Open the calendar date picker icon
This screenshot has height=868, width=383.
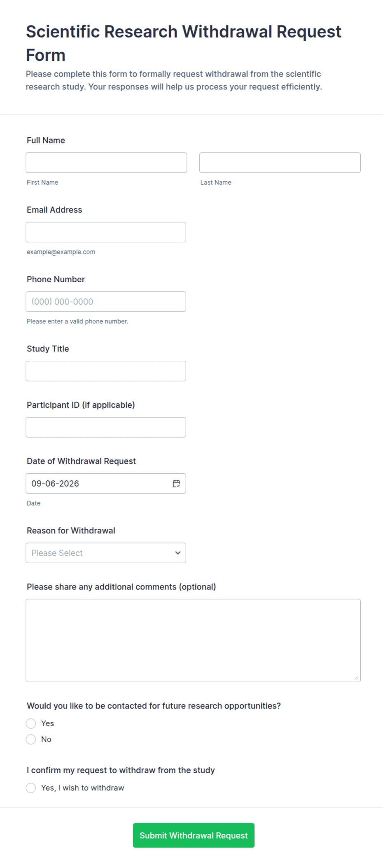(176, 484)
